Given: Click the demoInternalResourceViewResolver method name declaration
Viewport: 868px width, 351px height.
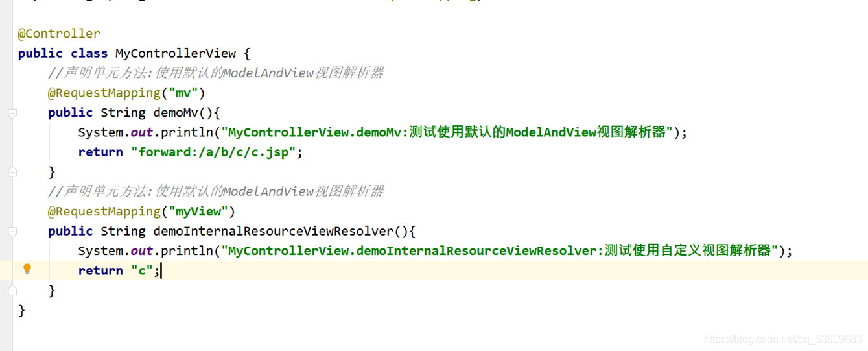Looking at the screenshot, I should tap(273, 232).
